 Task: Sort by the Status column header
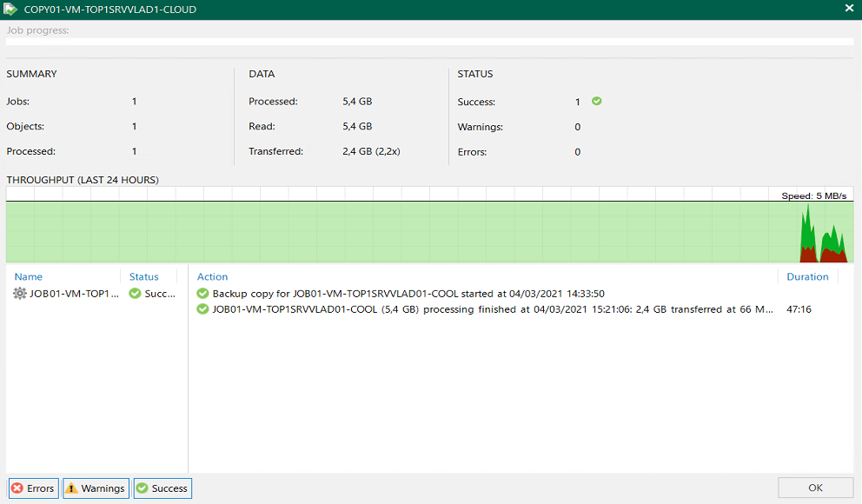click(x=144, y=276)
